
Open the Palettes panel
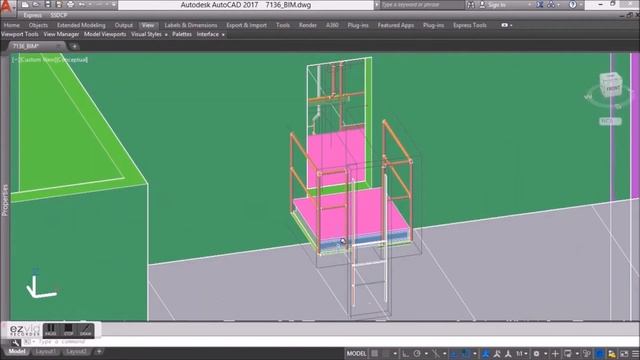182,34
